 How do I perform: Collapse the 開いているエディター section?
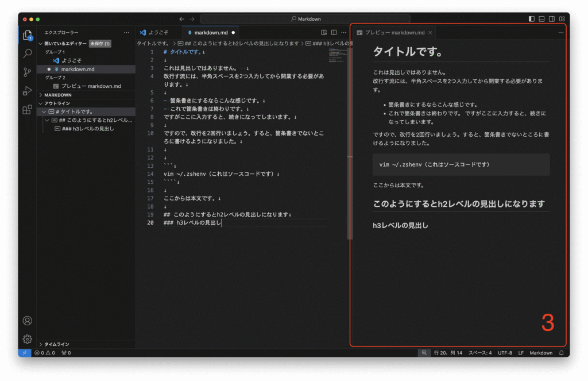(65, 44)
